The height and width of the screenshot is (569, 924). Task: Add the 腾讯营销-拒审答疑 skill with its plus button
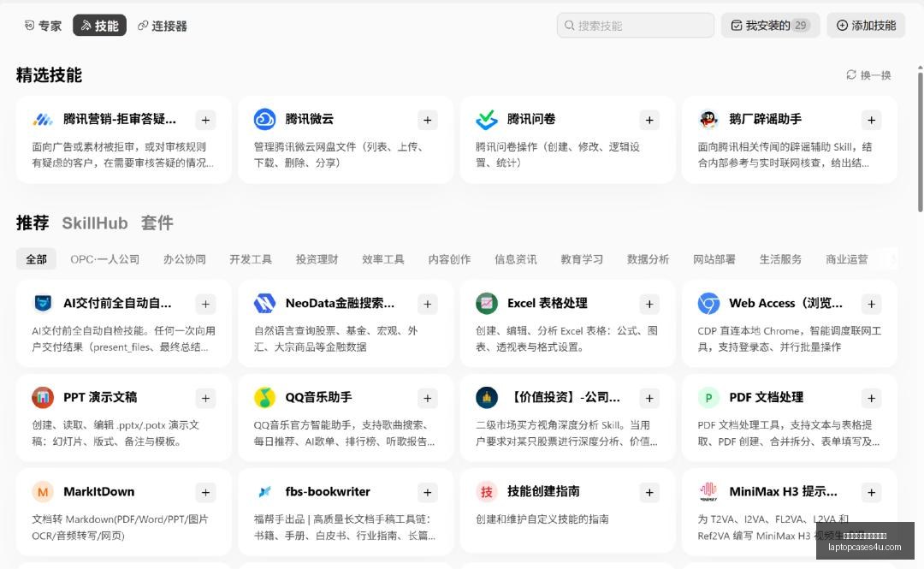point(205,121)
